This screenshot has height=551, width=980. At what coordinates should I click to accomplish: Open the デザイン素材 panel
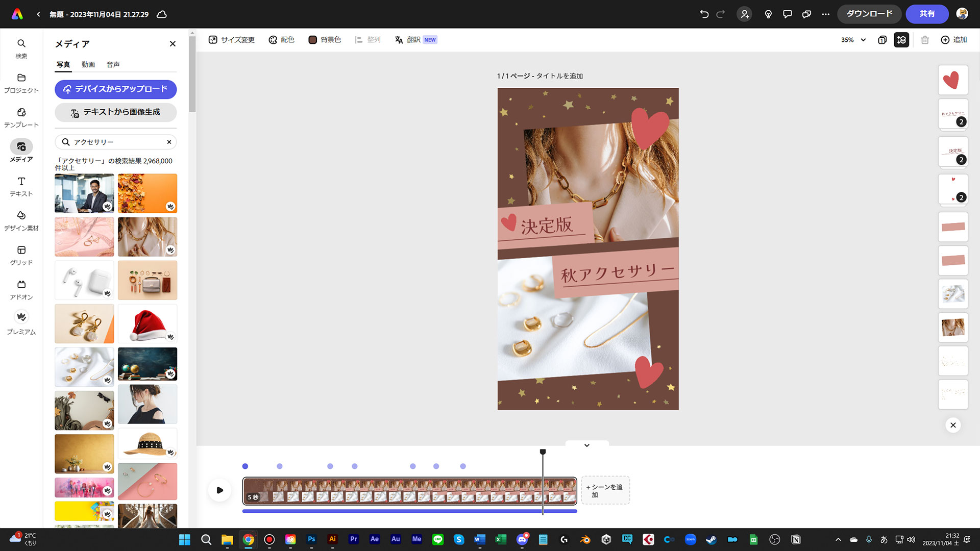(21, 220)
